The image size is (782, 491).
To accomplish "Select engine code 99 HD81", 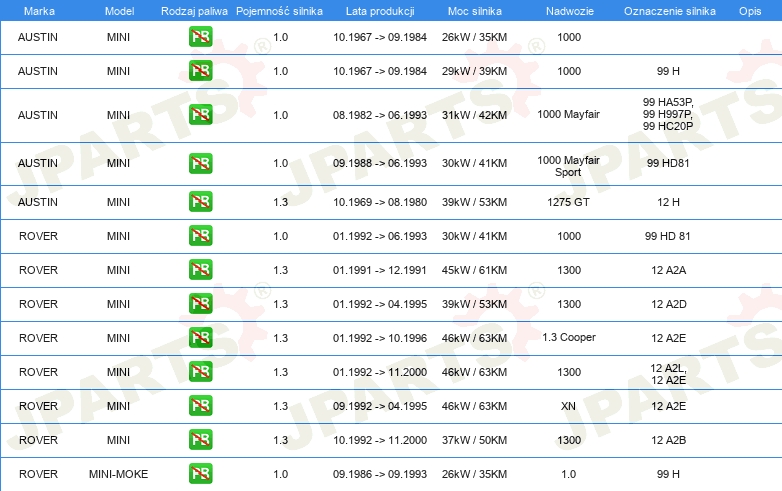I will coord(668,163).
